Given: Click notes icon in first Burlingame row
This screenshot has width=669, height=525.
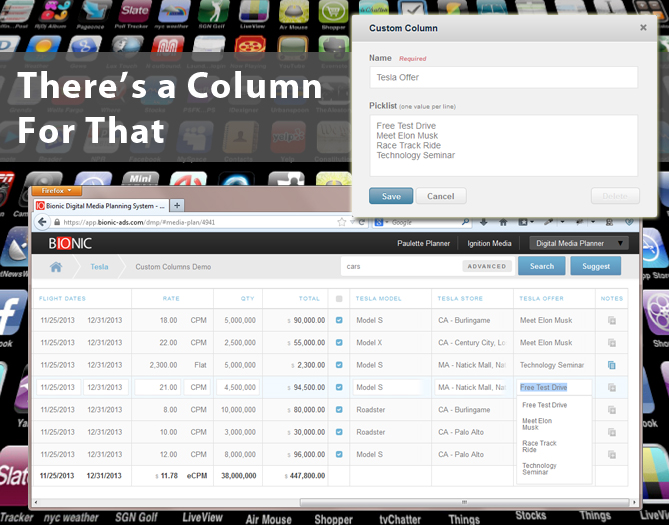Looking at the screenshot, I should click(x=612, y=321).
